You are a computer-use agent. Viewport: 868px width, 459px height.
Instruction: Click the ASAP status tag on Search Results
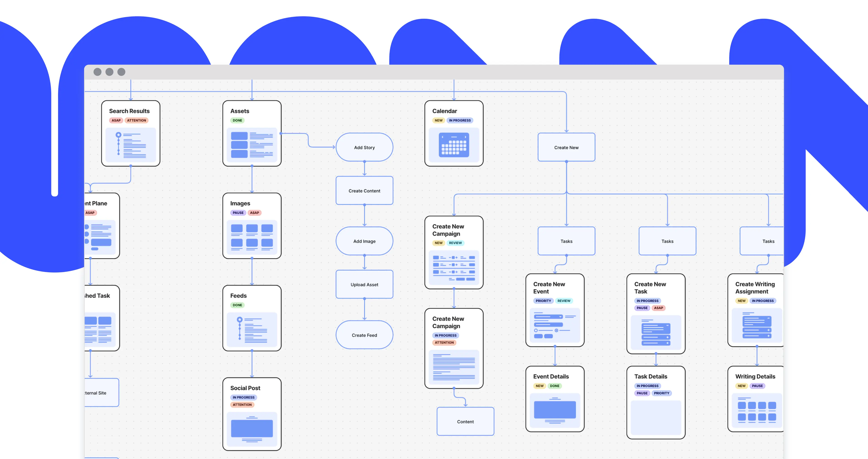tap(117, 121)
